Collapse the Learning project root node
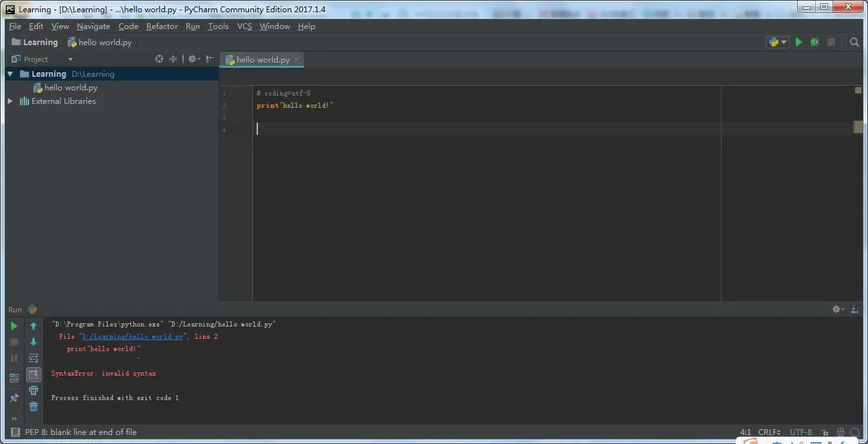 pos(10,74)
